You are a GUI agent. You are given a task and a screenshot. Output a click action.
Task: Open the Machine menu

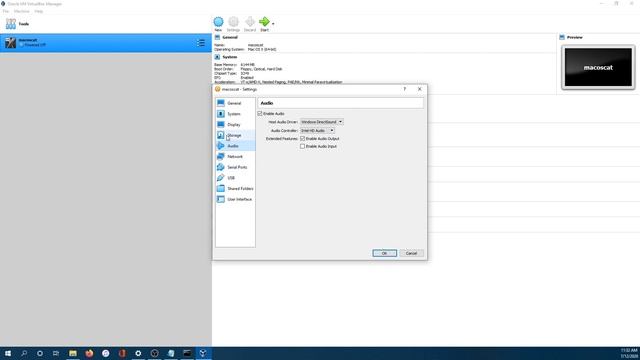[22, 11]
